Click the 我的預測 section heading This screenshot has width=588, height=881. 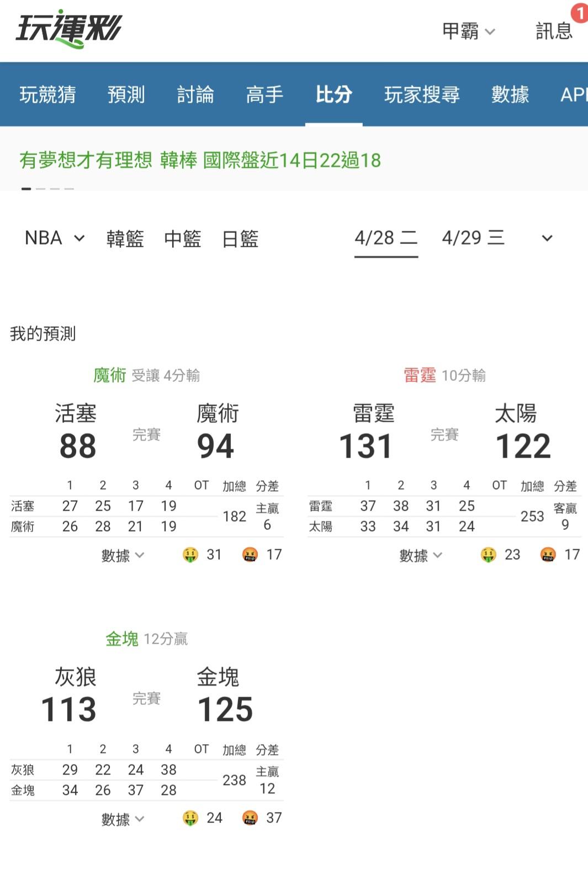click(43, 333)
